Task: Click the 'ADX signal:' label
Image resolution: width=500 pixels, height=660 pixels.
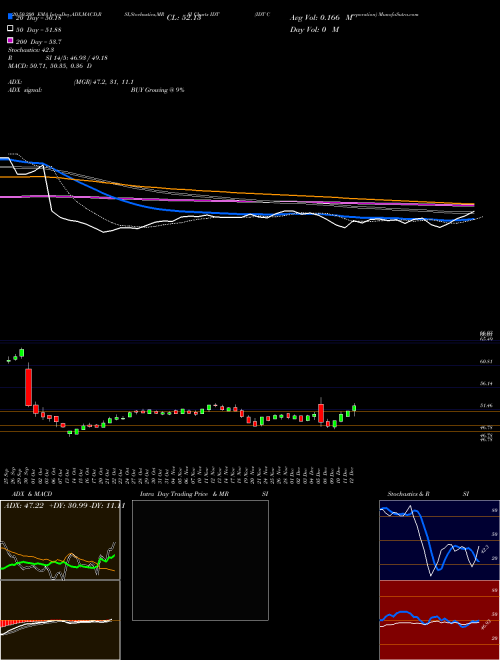Action: tap(24, 90)
